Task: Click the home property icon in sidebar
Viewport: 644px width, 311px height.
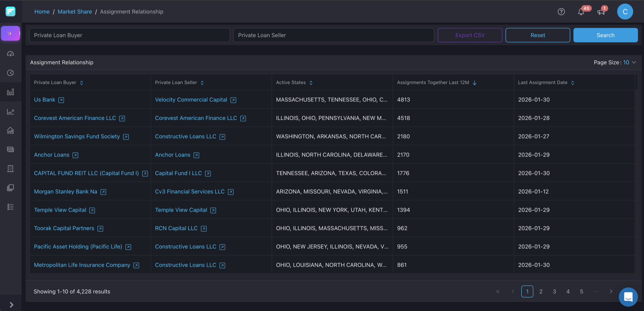Action: 10,131
